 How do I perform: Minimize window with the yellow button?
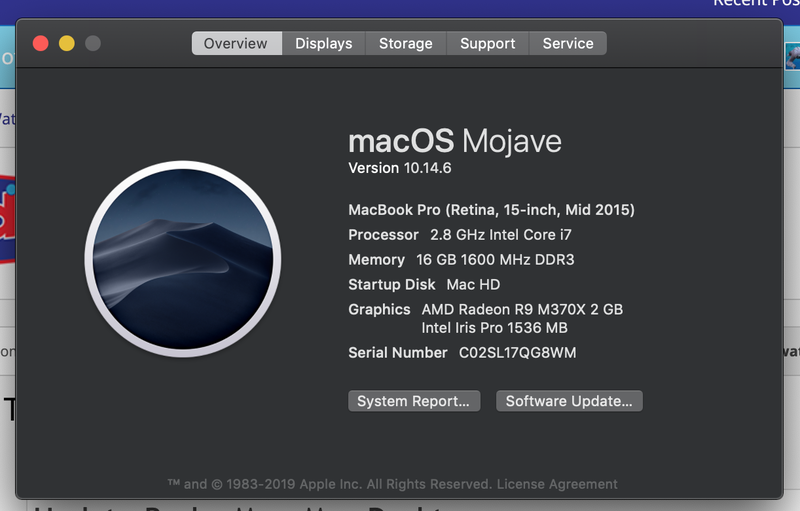pyautogui.click(x=67, y=43)
